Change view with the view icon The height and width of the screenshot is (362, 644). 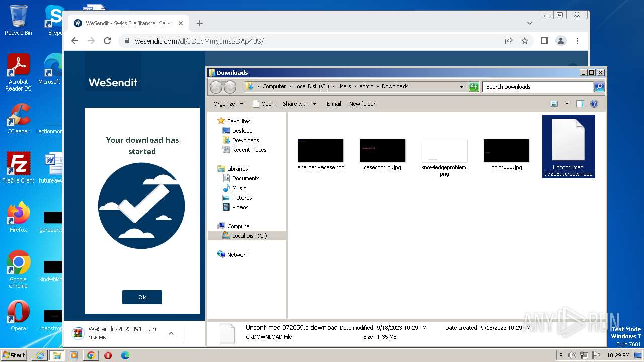pos(554,104)
